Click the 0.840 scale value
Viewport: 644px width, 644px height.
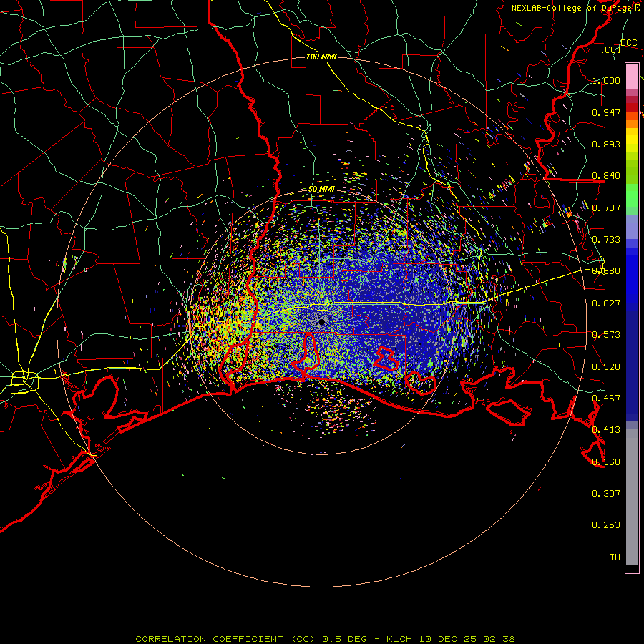pos(606,176)
